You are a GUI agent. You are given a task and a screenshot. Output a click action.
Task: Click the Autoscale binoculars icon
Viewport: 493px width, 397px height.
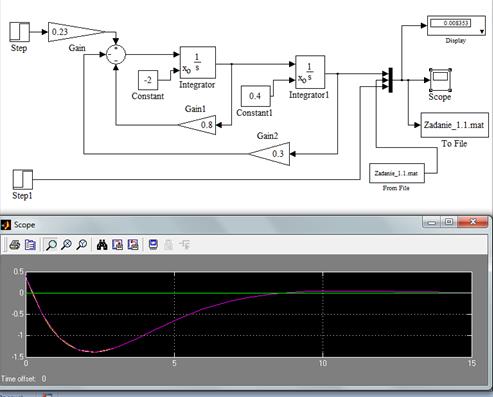pyautogui.click(x=102, y=245)
